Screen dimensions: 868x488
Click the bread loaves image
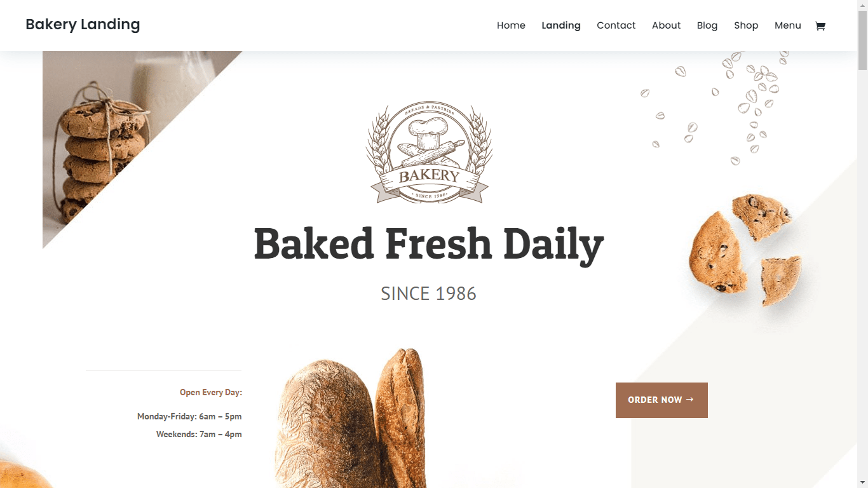(x=350, y=418)
